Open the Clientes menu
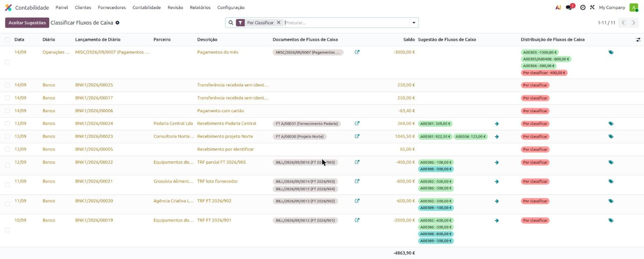Viewport: 644px width, 259px height. 83,7
